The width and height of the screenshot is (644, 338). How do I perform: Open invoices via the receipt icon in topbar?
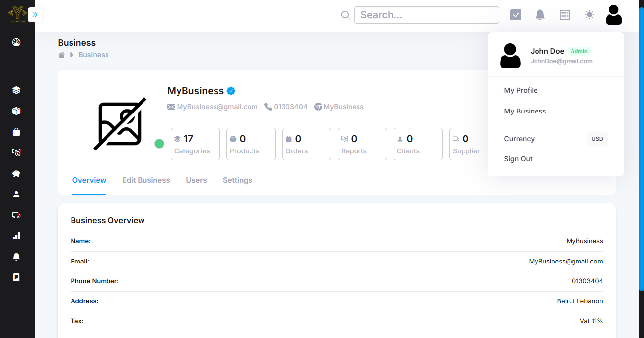[565, 15]
